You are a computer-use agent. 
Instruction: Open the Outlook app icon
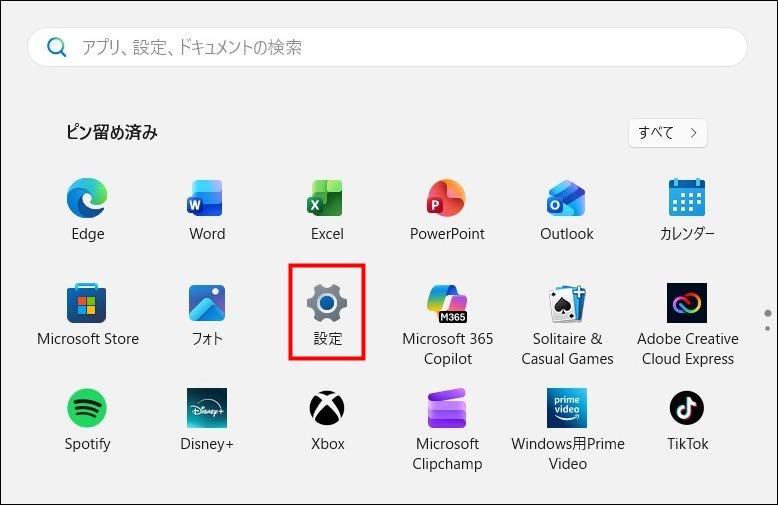(x=567, y=200)
